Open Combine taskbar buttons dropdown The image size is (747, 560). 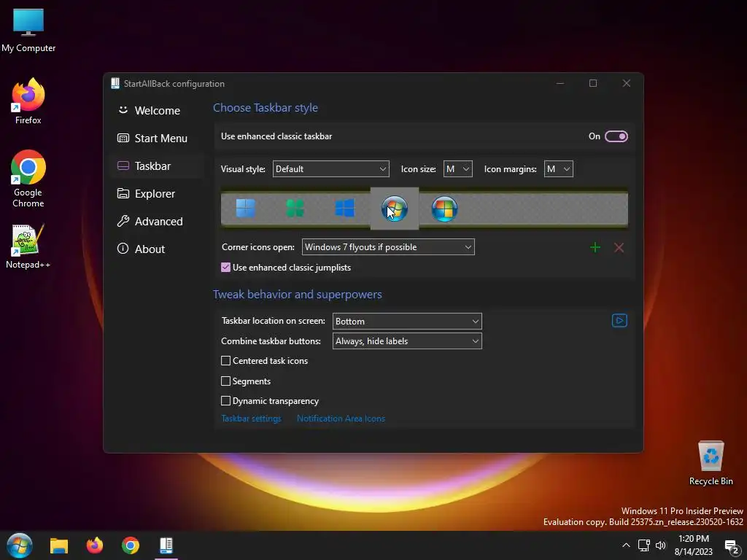click(407, 341)
